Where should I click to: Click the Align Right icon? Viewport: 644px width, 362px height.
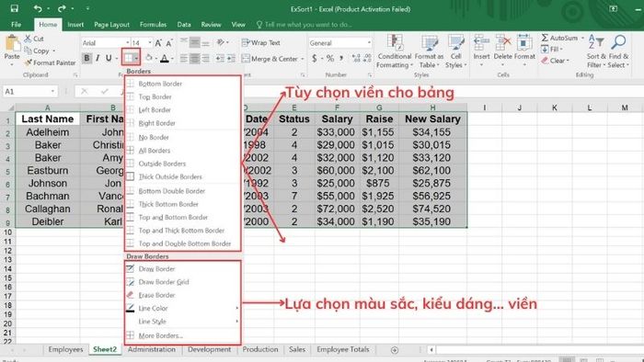pos(205,59)
